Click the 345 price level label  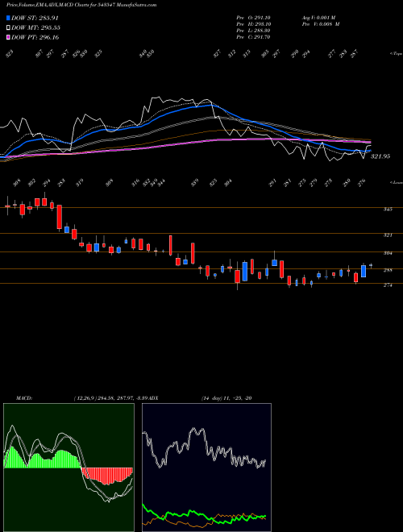388,210
